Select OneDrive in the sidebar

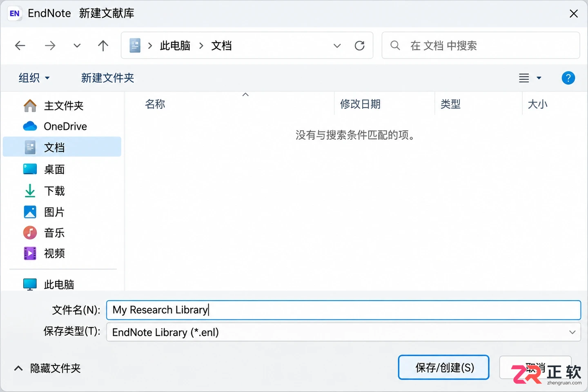[62, 126]
